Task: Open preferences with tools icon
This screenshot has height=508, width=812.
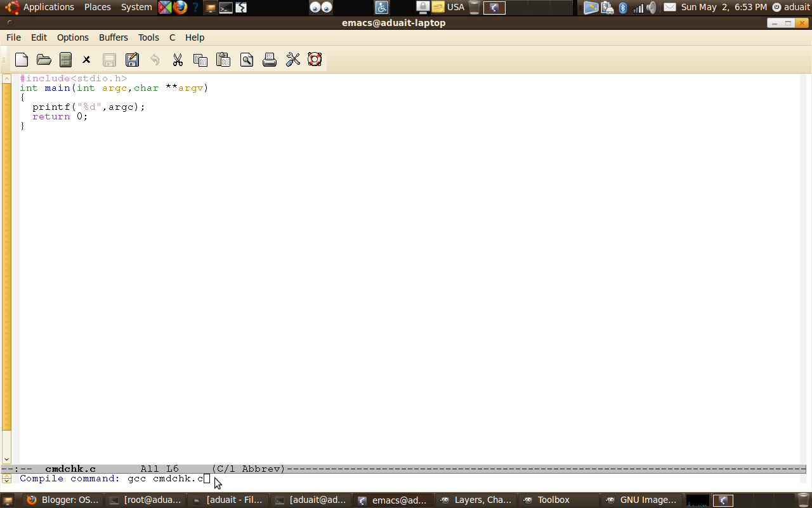Action: coord(292,60)
